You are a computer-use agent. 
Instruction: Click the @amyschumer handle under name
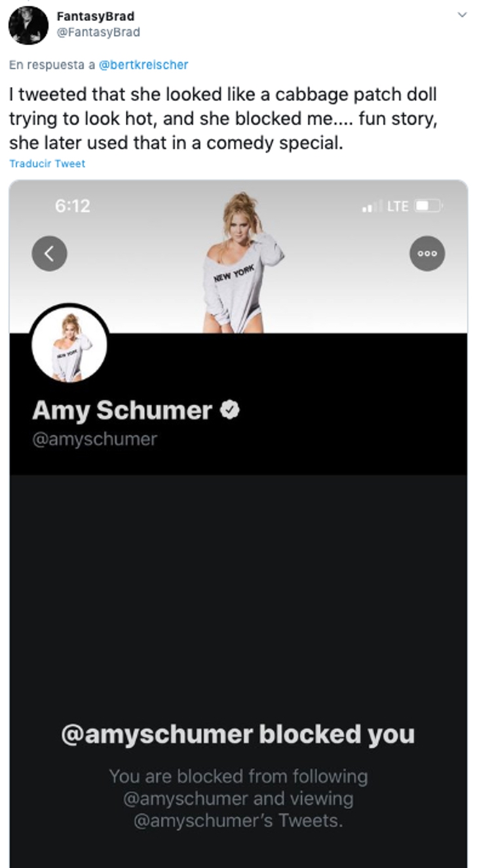tap(95, 439)
